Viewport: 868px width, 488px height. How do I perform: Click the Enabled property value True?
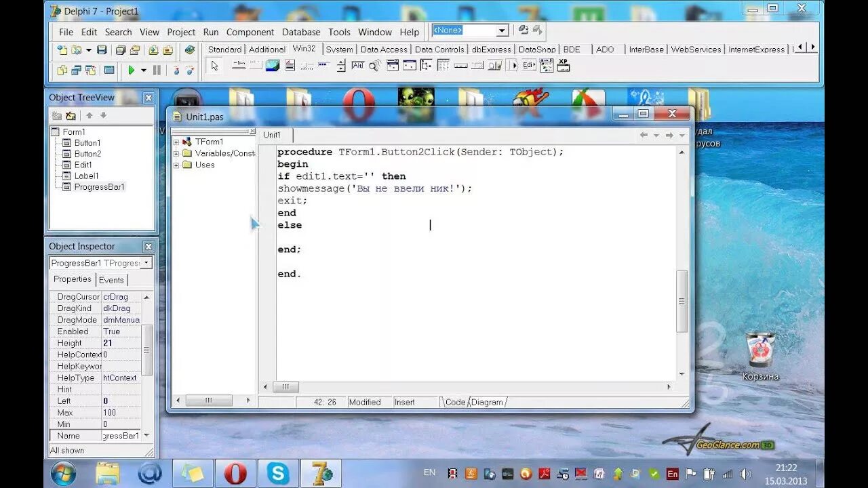tap(121, 331)
